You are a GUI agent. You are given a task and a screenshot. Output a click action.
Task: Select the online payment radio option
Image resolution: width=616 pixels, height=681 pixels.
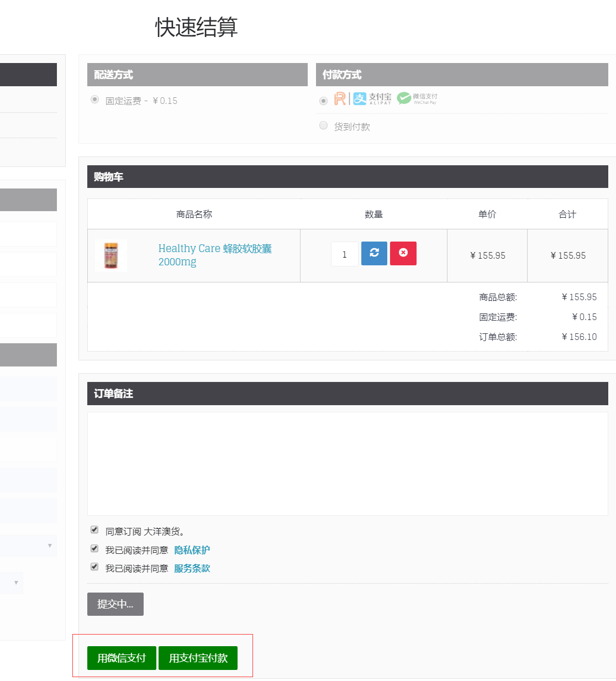[323, 101]
